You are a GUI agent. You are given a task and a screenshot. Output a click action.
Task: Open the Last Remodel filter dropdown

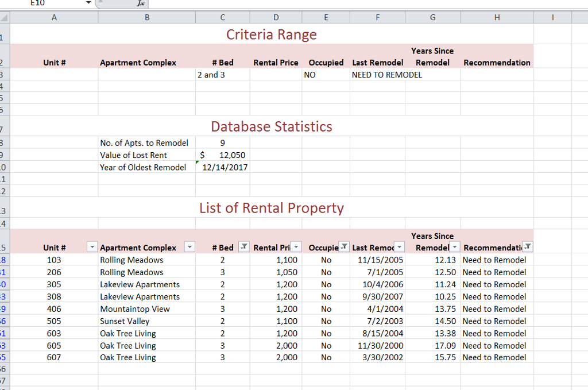pyautogui.click(x=400, y=248)
